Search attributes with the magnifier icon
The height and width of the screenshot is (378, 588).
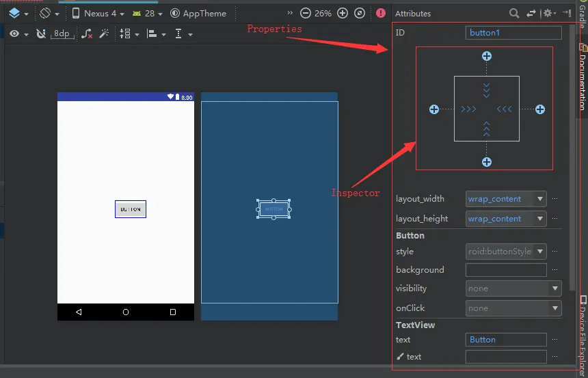pyautogui.click(x=514, y=14)
